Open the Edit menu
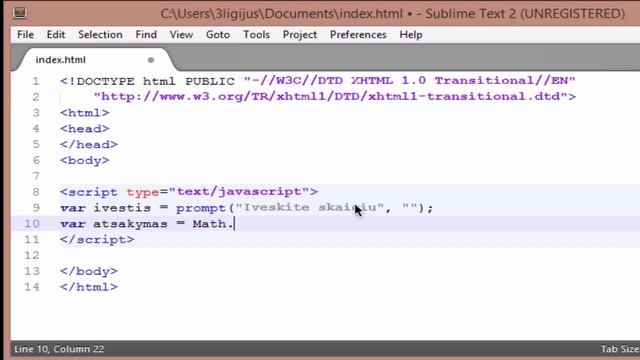The width and height of the screenshot is (640, 360). point(56,35)
